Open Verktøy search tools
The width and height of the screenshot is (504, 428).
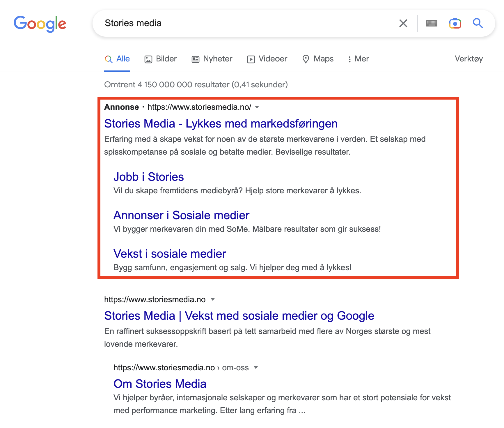click(469, 59)
